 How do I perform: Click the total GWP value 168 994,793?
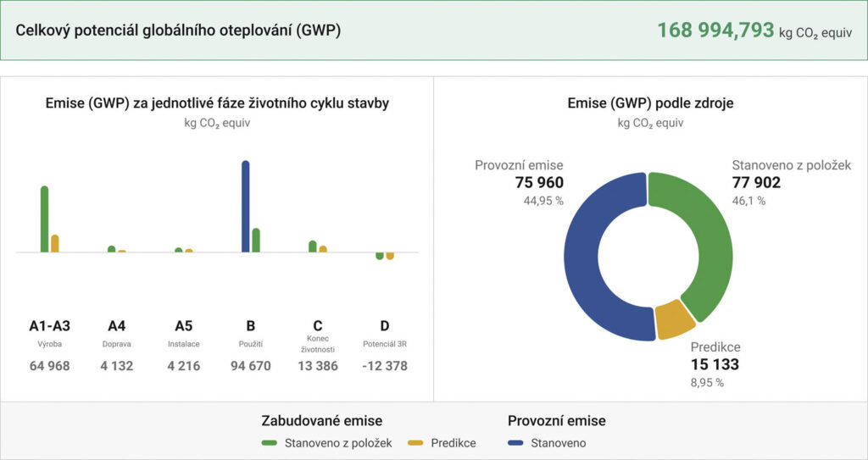point(715,30)
